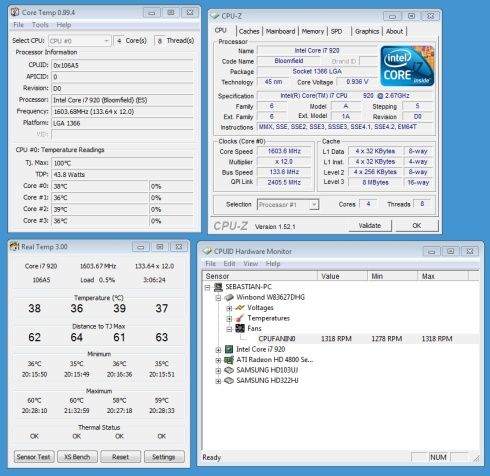The image size is (490, 476).
Task: Switch to the Memory tab in CPU-Z
Action: 313,31
